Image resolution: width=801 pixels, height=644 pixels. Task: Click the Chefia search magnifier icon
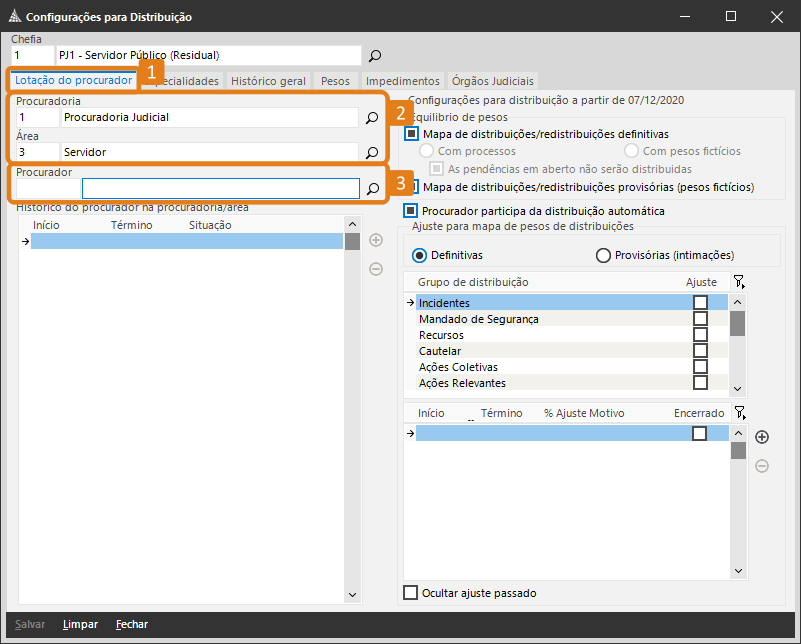click(375, 56)
